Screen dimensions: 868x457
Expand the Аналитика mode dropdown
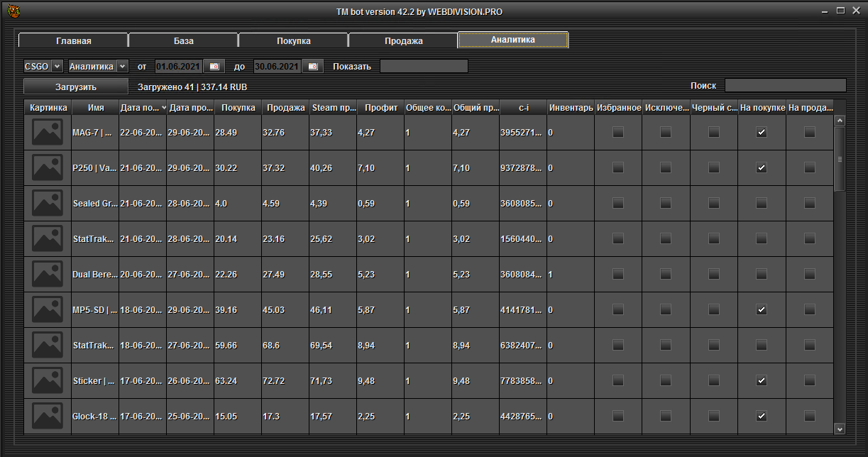pos(98,66)
